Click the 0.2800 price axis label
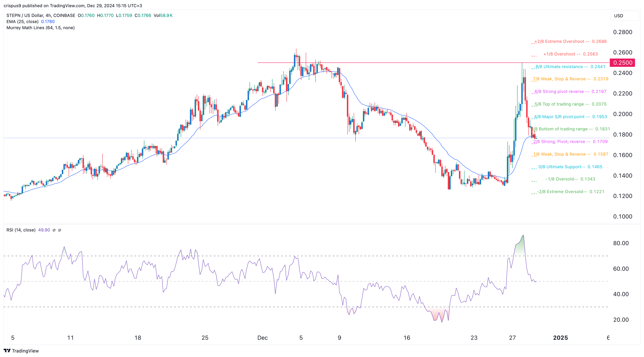The image size is (644, 357). pos(623,32)
